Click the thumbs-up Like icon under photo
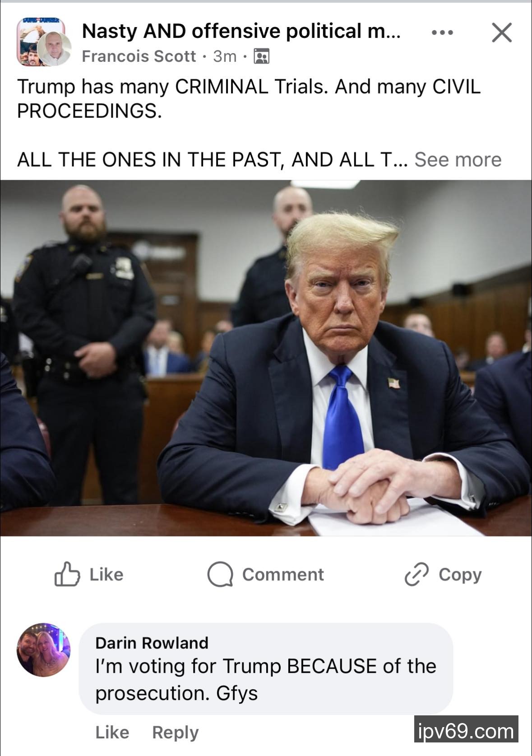532x756 pixels. (67, 574)
